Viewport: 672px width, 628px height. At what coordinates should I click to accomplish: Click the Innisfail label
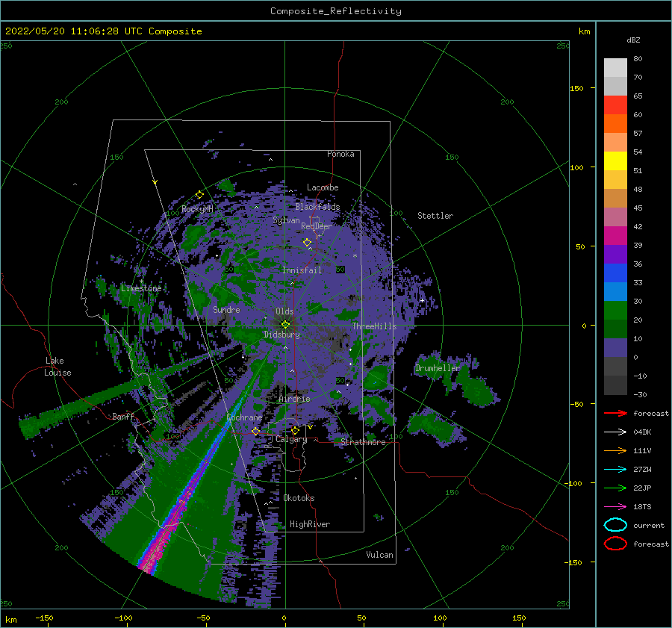[x=302, y=270]
